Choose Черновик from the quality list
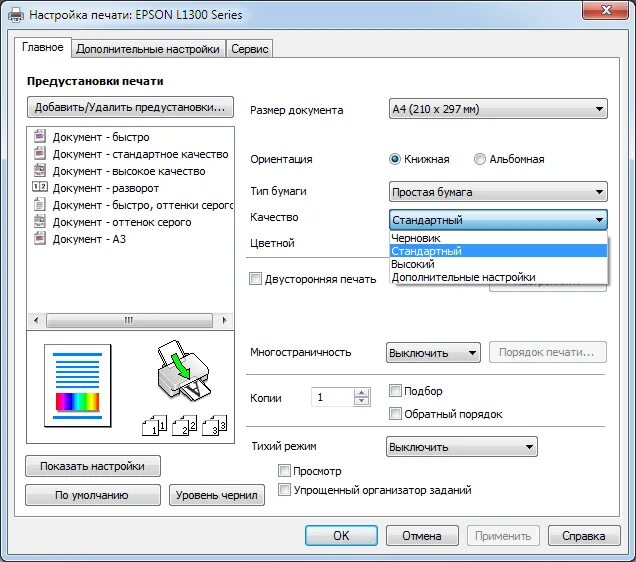 (x=498, y=238)
